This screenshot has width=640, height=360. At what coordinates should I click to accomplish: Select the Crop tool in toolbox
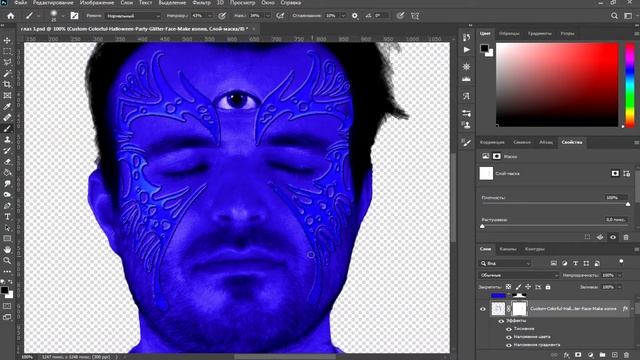(x=7, y=84)
